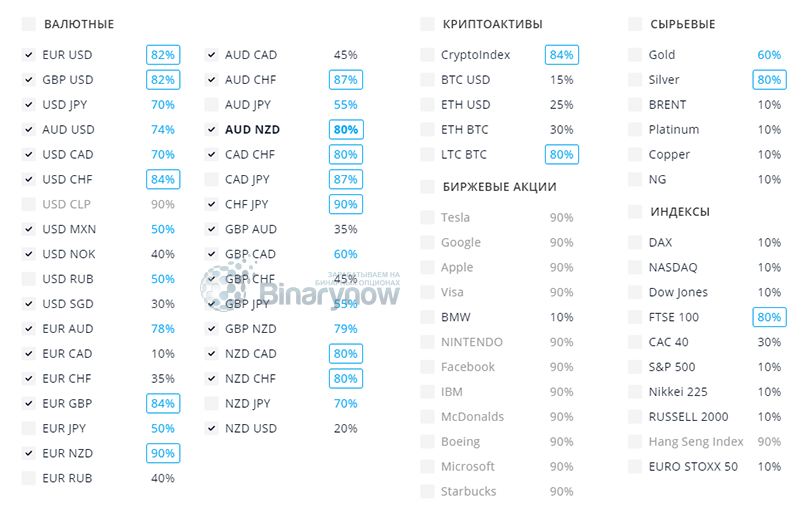Select the БИРЖЕВЫЕ АКЦИИ group checkbox
Screen dimensions: 800x508
[x=427, y=187]
